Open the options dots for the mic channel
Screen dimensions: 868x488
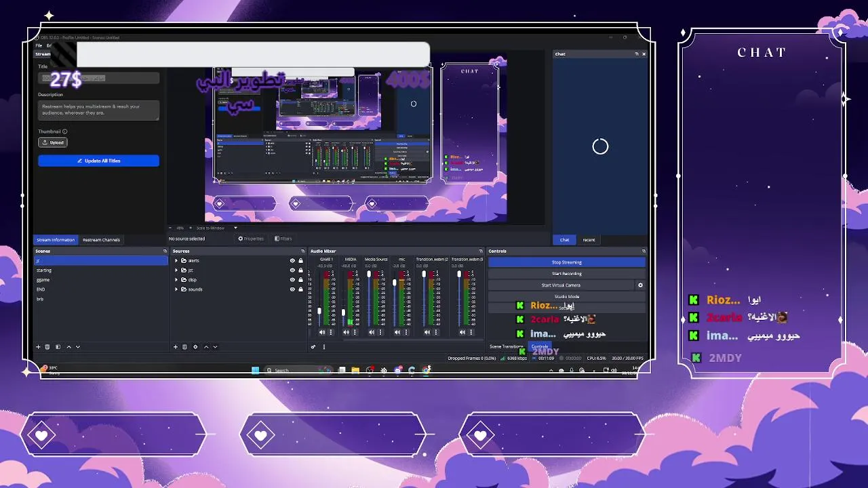pos(406,332)
